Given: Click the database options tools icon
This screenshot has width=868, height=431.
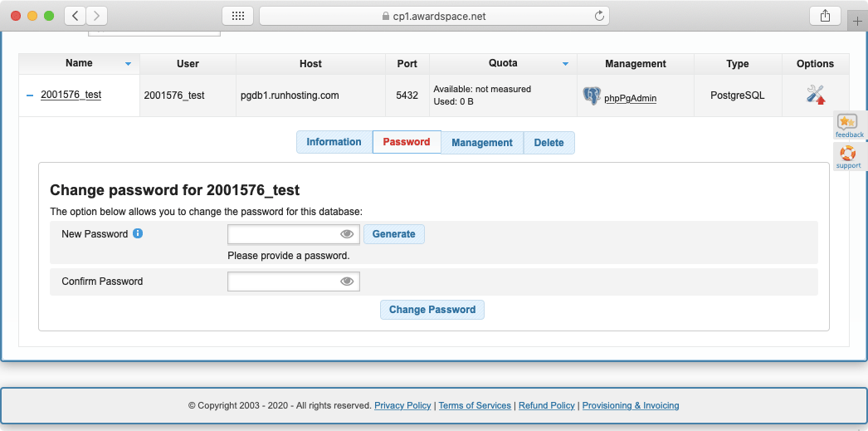Looking at the screenshot, I should coord(815,95).
